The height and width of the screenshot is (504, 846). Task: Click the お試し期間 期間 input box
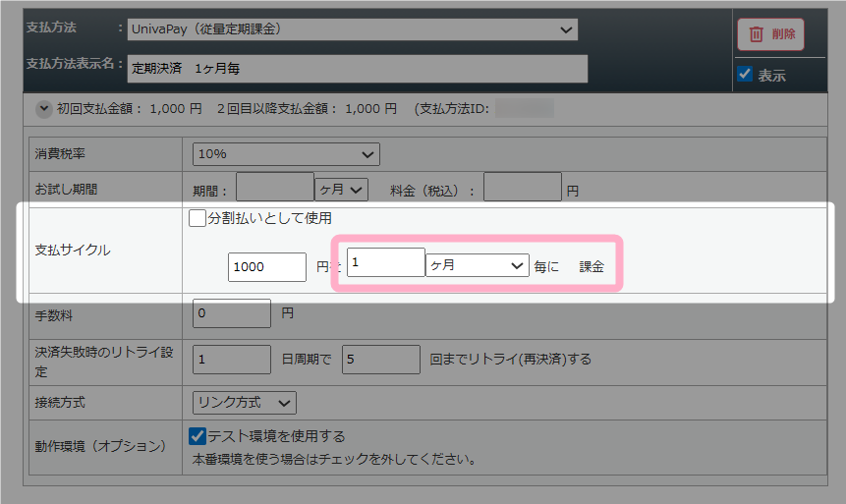274,190
